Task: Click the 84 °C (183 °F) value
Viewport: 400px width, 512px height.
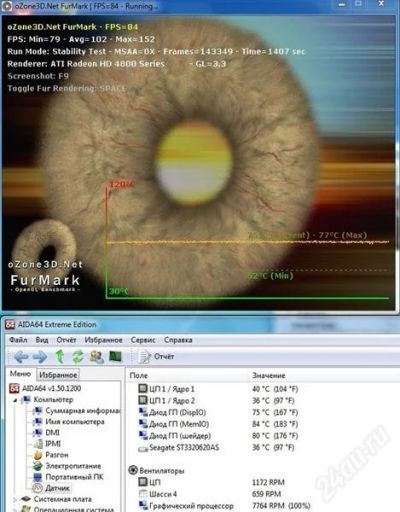Action: click(x=275, y=424)
